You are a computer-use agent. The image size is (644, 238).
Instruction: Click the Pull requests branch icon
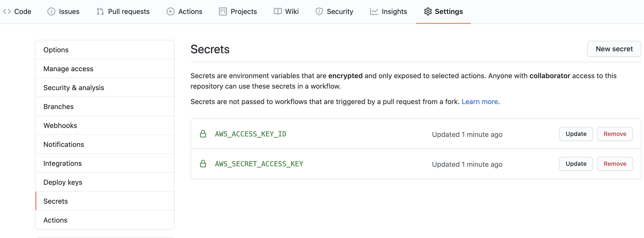pos(100,11)
